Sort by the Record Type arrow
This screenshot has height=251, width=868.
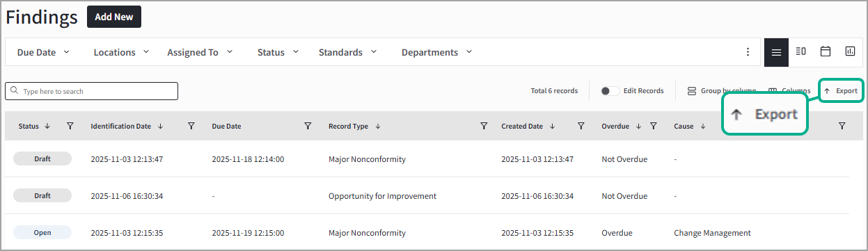(377, 127)
